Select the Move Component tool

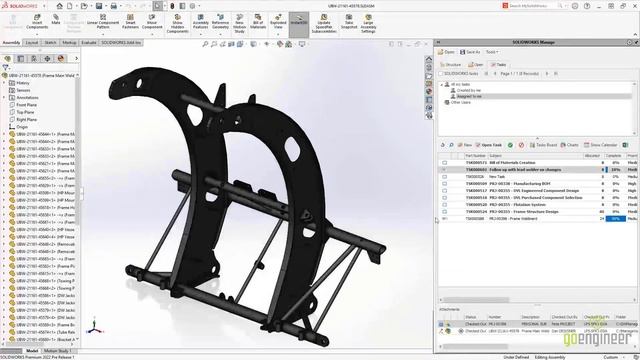click(152, 22)
